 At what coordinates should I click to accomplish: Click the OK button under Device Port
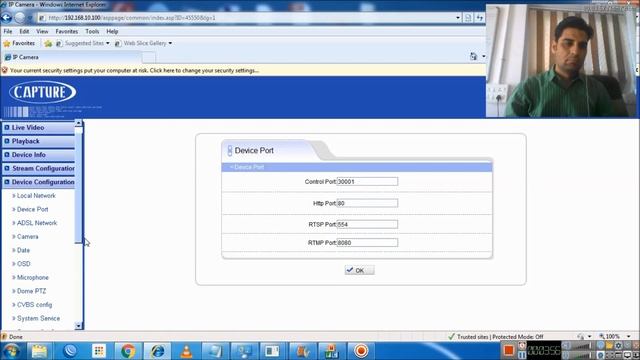coord(359,270)
